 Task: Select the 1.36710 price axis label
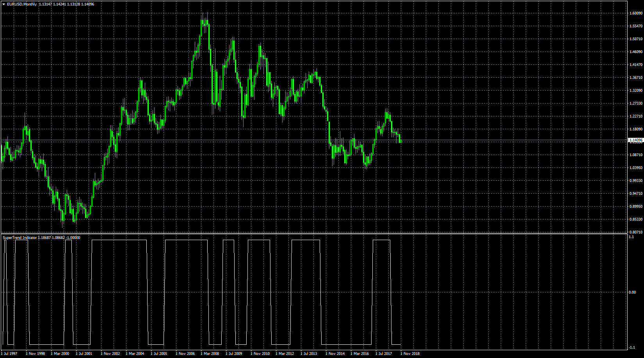tap(636, 78)
